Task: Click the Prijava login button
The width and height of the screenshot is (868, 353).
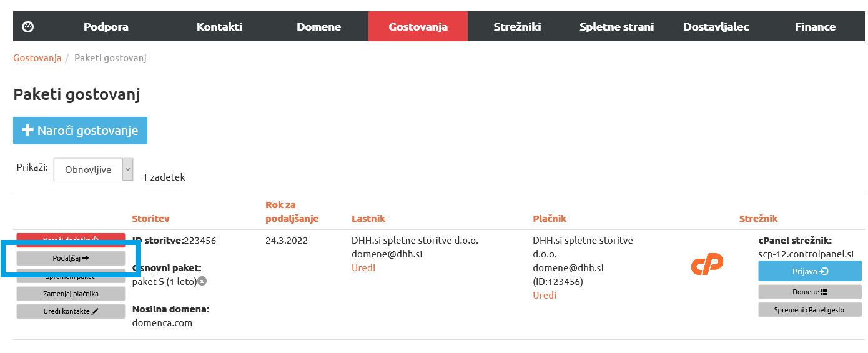Action: click(x=810, y=271)
